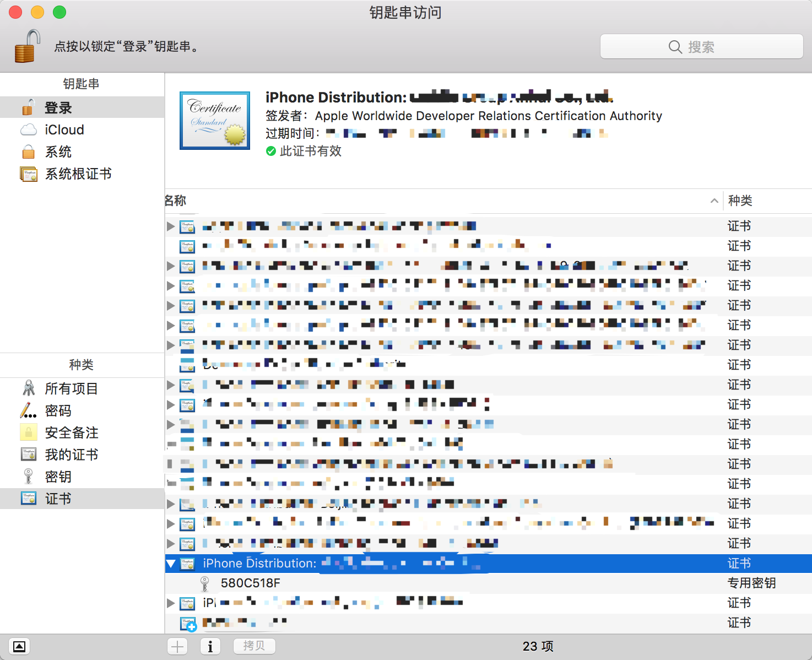The height and width of the screenshot is (660, 812).
Task: Choose the 我的证书 category
Action: [x=71, y=455]
